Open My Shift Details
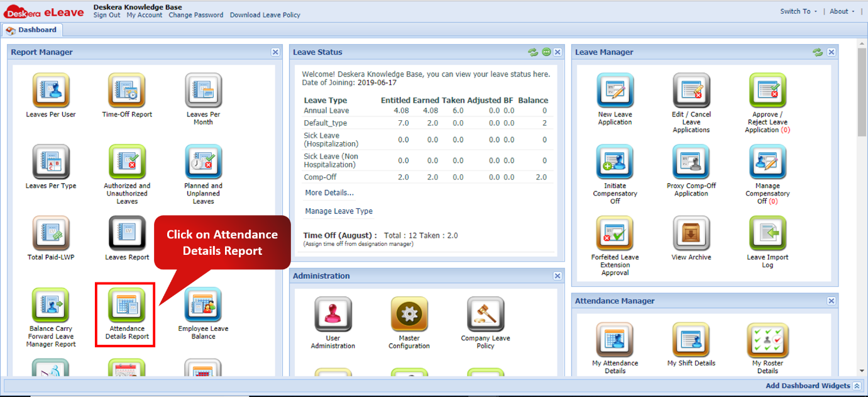This screenshot has width=868, height=397. [691, 340]
